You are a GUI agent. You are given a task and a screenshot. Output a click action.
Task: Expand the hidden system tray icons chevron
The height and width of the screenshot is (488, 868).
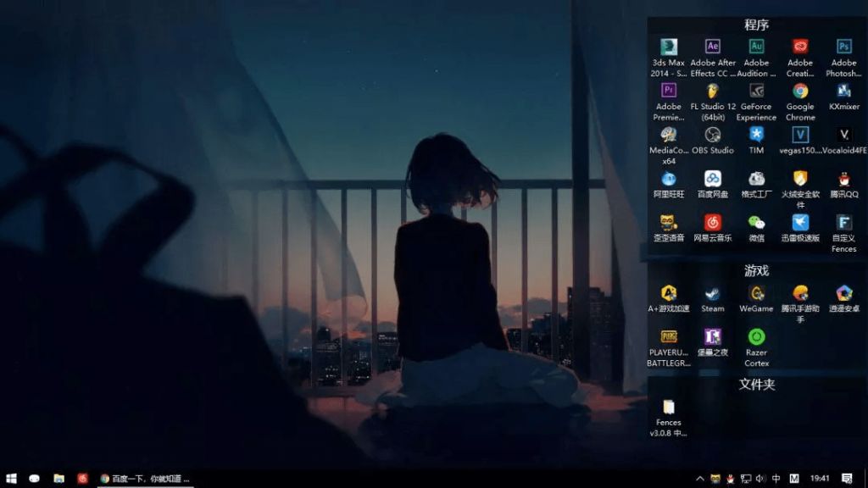(700, 479)
